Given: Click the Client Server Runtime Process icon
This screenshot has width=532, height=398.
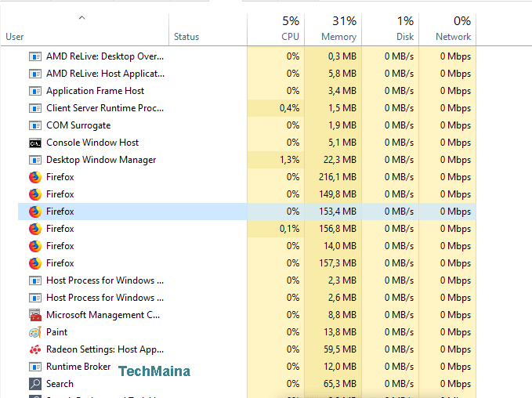Looking at the screenshot, I should (x=35, y=108).
